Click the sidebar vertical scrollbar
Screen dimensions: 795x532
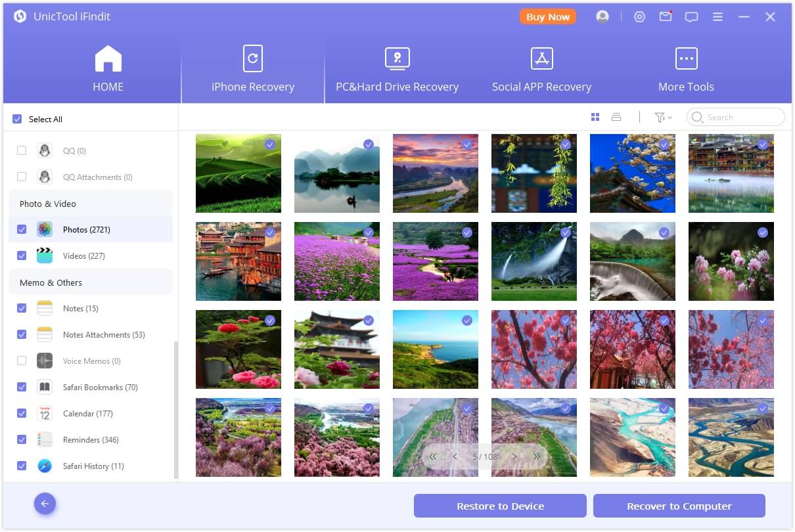pyautogui.click(x=175, y=407)
